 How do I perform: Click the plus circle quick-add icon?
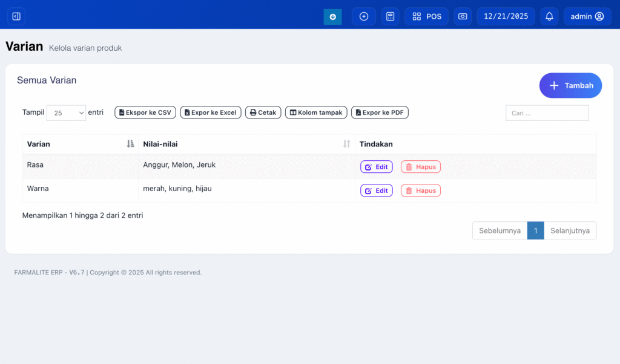364,16
